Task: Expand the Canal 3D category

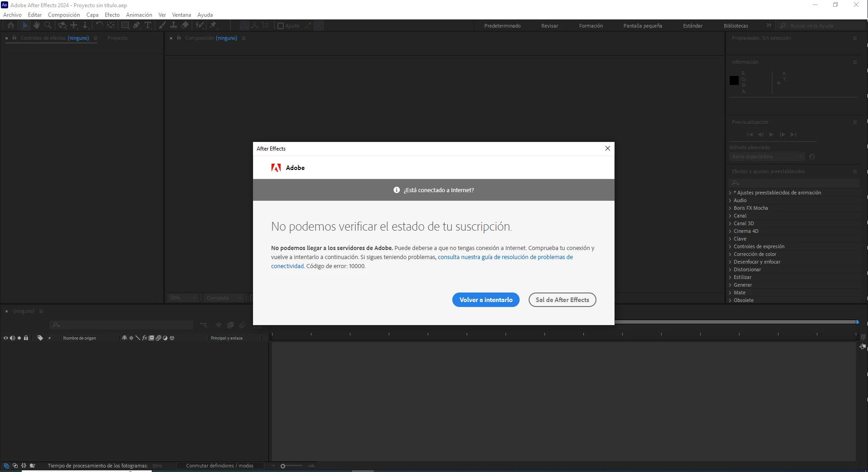Action: (730, 223)
